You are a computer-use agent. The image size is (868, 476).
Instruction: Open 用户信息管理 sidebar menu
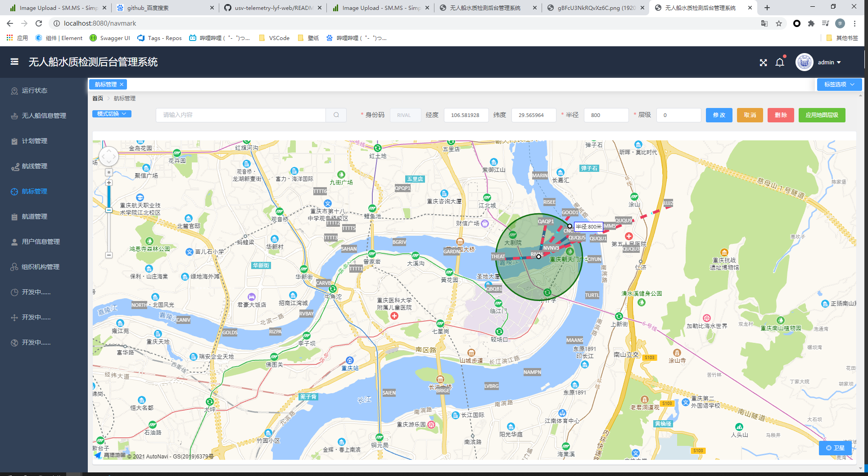(44, 242)
